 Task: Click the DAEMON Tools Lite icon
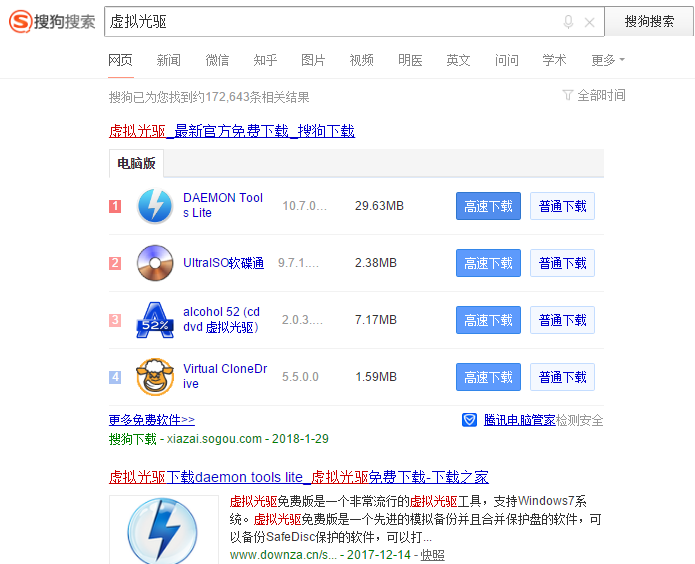[155, 206]
